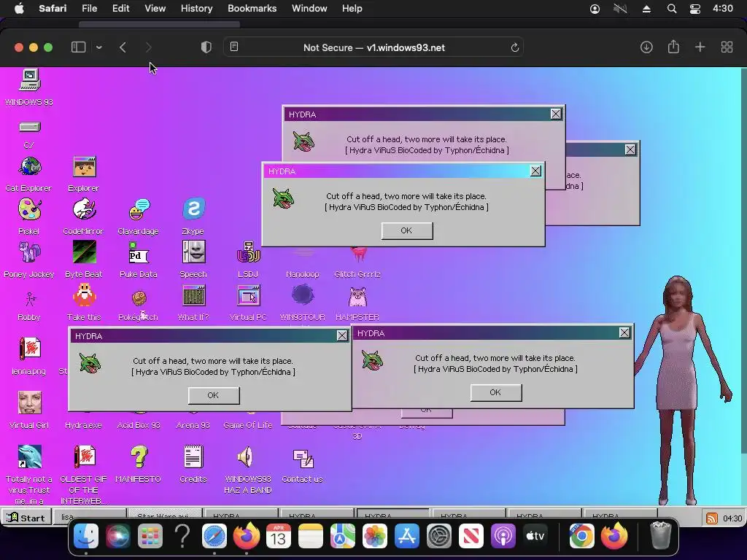Open the WINDOWS 93 computer icon
Image resolution: width=747 pixels, height=560 pixels.
(x=29, y=80)
